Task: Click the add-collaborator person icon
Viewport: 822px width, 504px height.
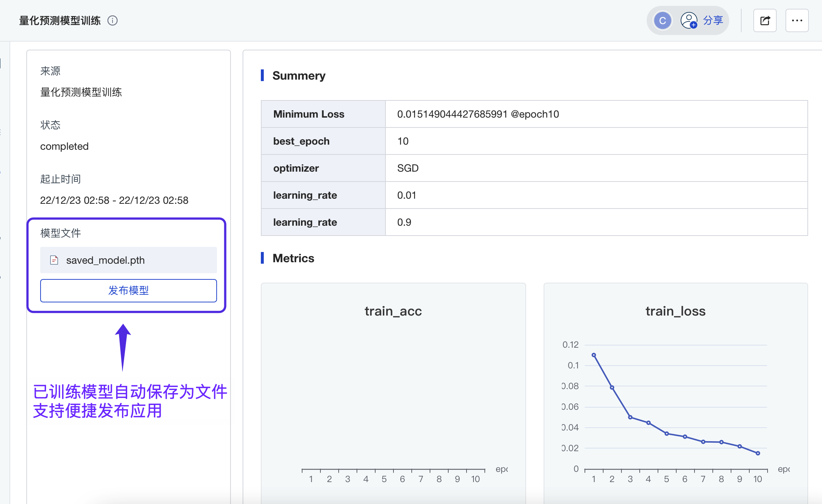Action: click(689, 20)
